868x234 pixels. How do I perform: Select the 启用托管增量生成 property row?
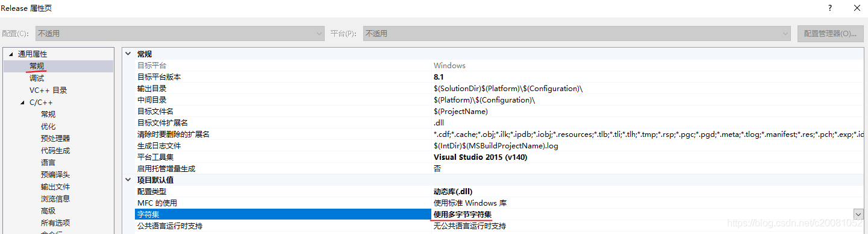499,168
